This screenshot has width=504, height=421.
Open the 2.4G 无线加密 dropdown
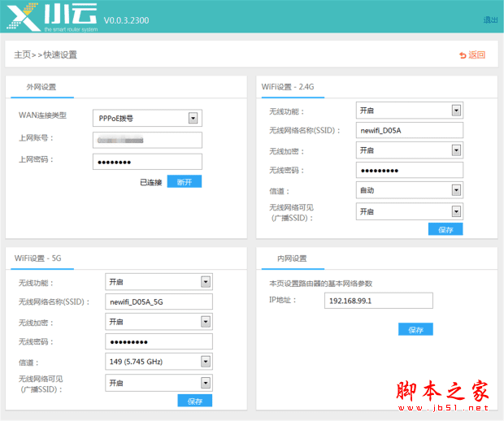pos(410,150)
